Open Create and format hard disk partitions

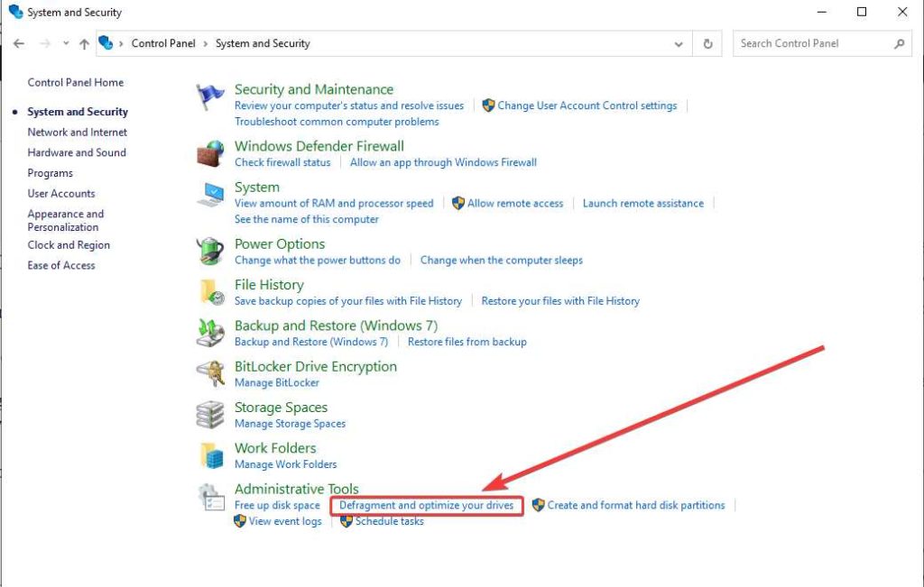tap(636, 506)
